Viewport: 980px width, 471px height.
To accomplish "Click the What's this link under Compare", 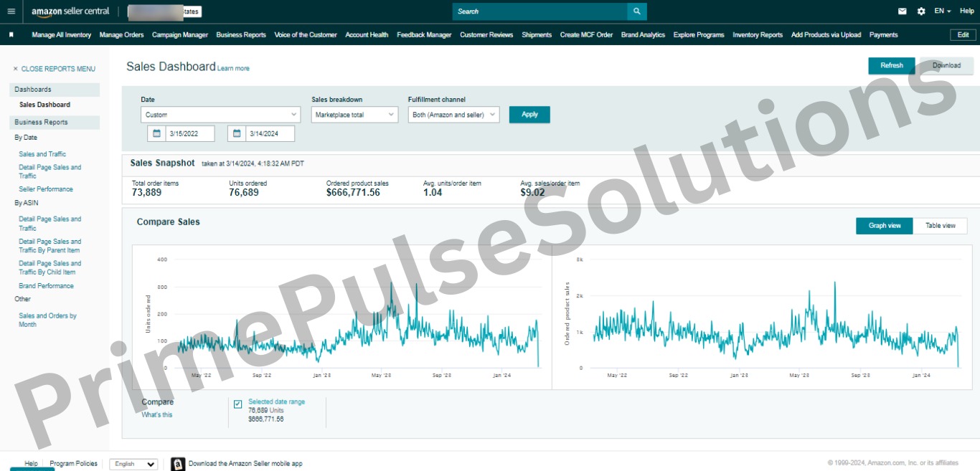I will click(156, 414).
